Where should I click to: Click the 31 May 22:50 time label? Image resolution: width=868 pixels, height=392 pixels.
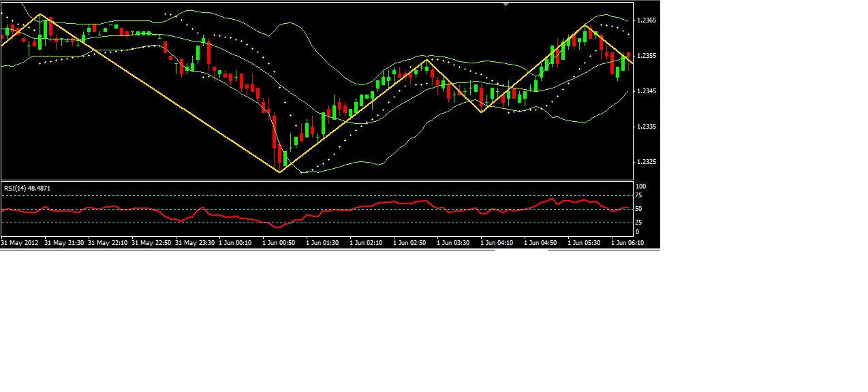click(151, 242)
